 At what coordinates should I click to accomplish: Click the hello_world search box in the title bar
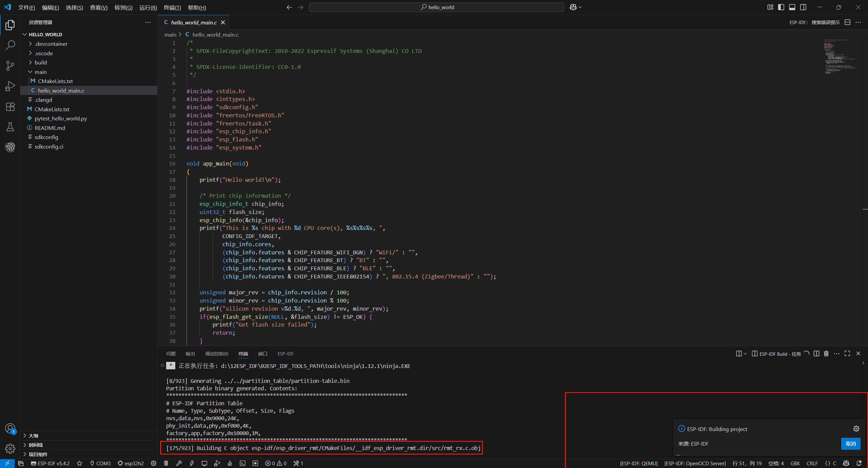(437, 7)
